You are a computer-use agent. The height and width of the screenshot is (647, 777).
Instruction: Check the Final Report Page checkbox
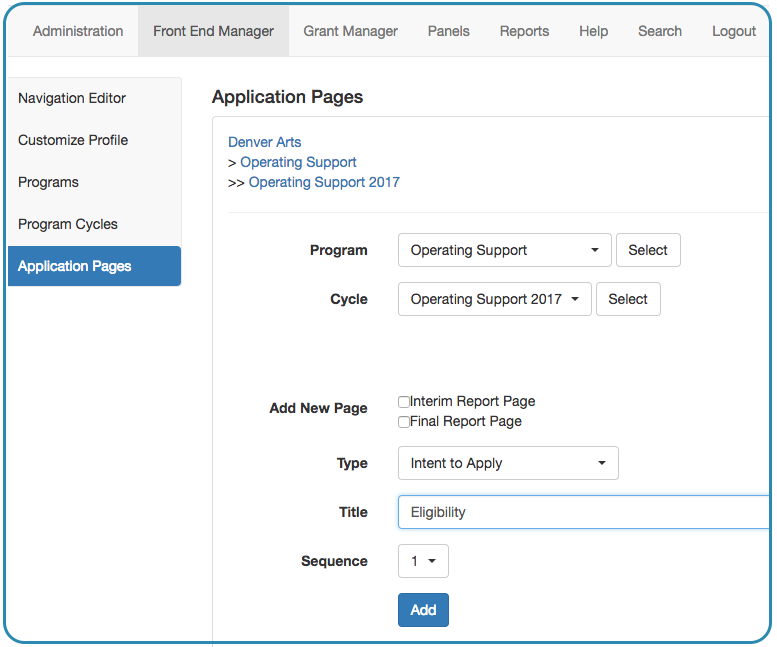tap(404, 422)
